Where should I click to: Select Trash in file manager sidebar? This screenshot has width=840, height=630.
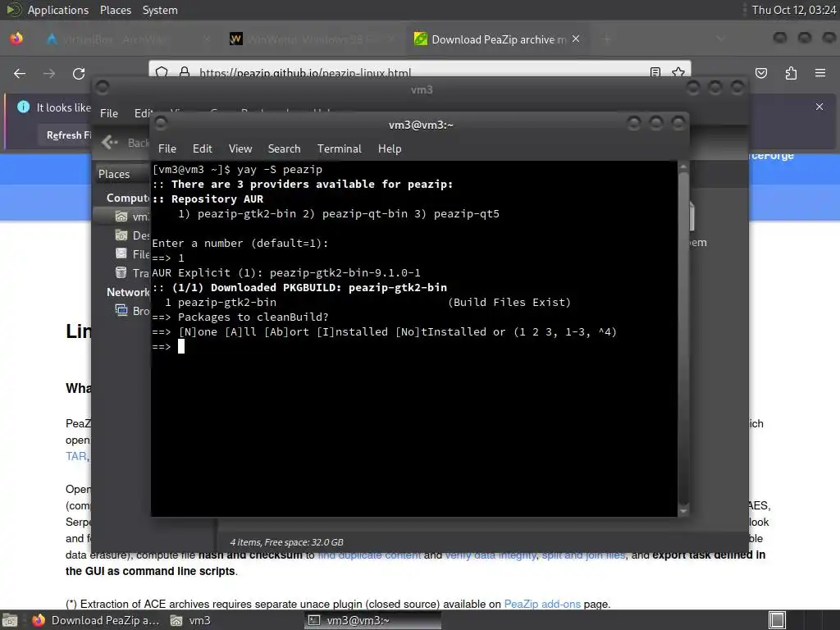coord(132,272)
